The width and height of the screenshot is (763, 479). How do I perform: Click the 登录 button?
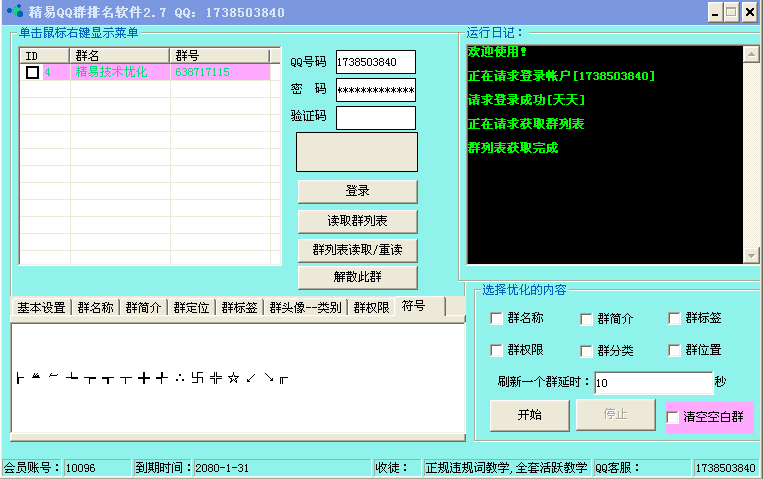[358, 191]
